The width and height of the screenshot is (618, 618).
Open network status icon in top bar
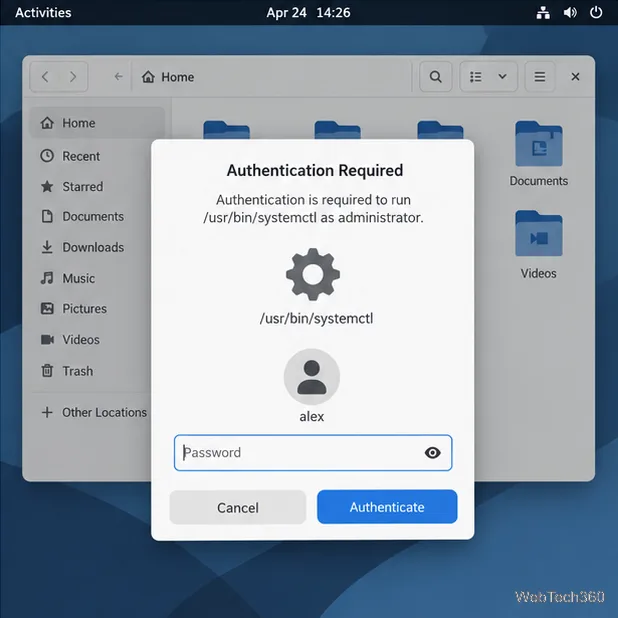(x=543, y=13)
